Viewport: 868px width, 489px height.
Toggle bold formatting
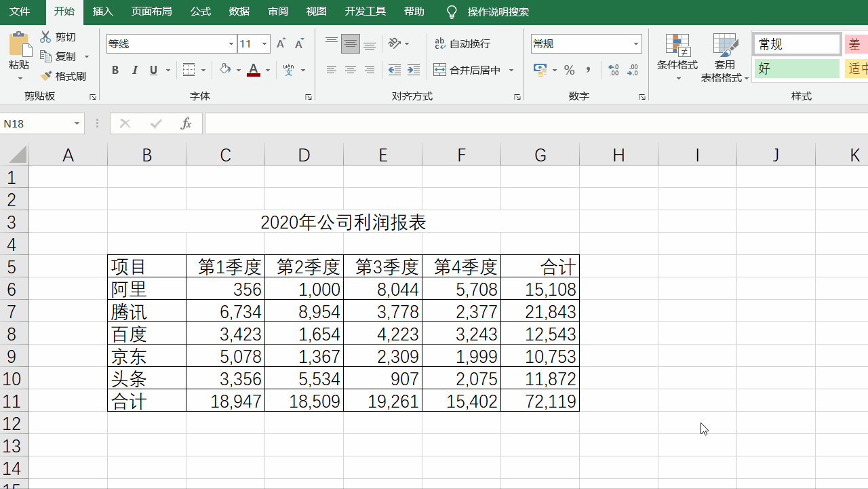tap(115, 70)
